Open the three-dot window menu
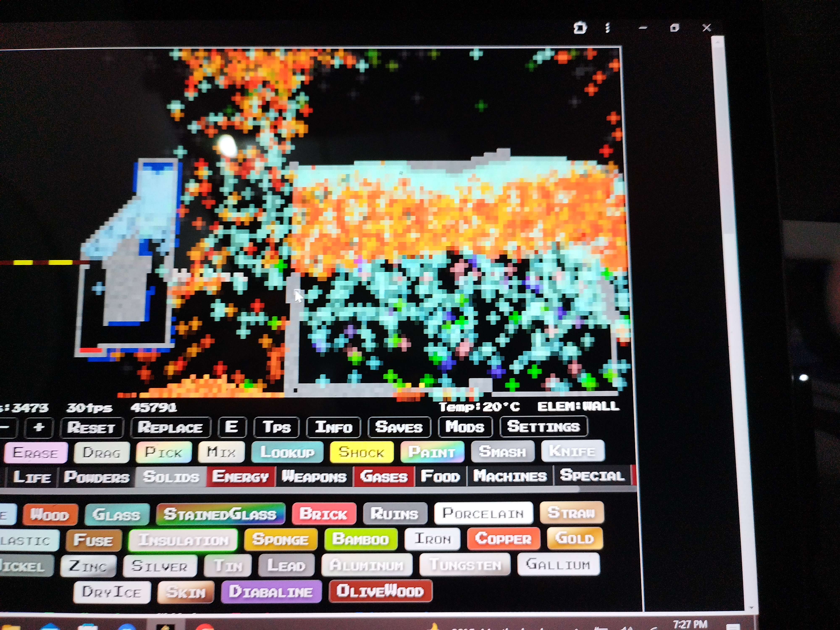Image resolution: width=840 pixels, height=630 pixels. tap(608, 28)
